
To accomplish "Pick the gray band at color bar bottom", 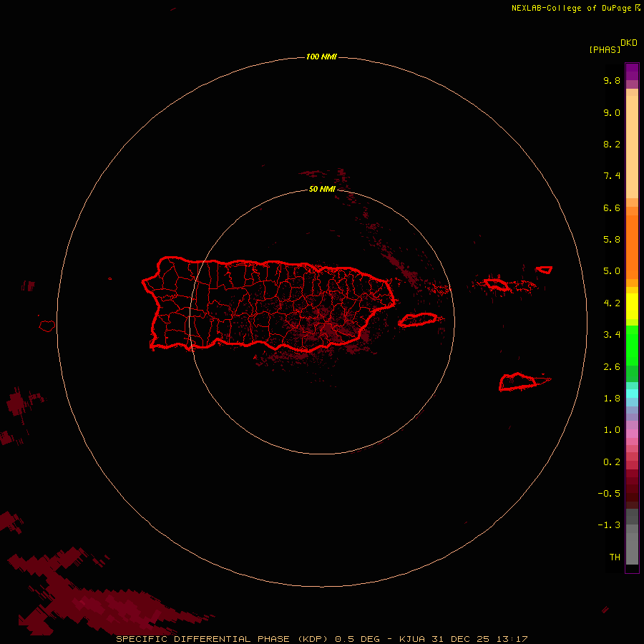I will 632,545.
